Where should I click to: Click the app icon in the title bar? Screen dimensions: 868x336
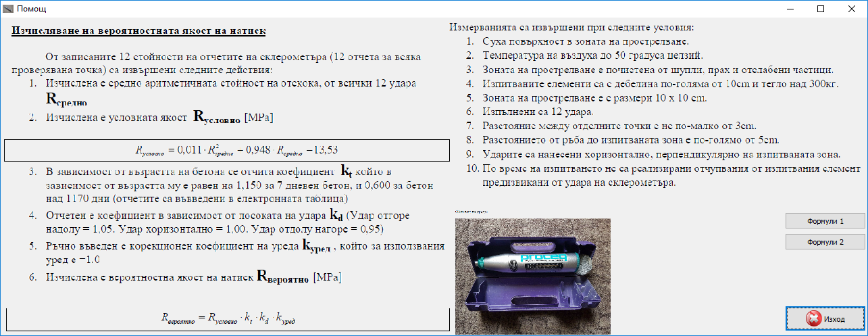7,9
